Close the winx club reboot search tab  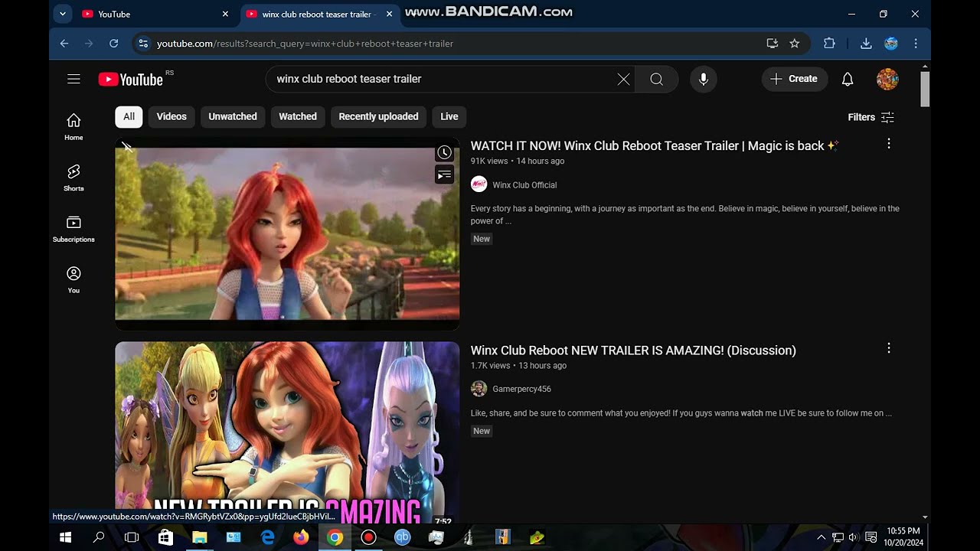coord(390,14)
